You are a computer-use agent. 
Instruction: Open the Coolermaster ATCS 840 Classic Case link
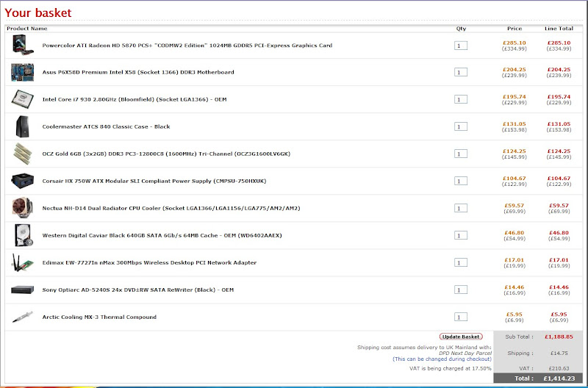pyautogui.click(x=106, y=126)
